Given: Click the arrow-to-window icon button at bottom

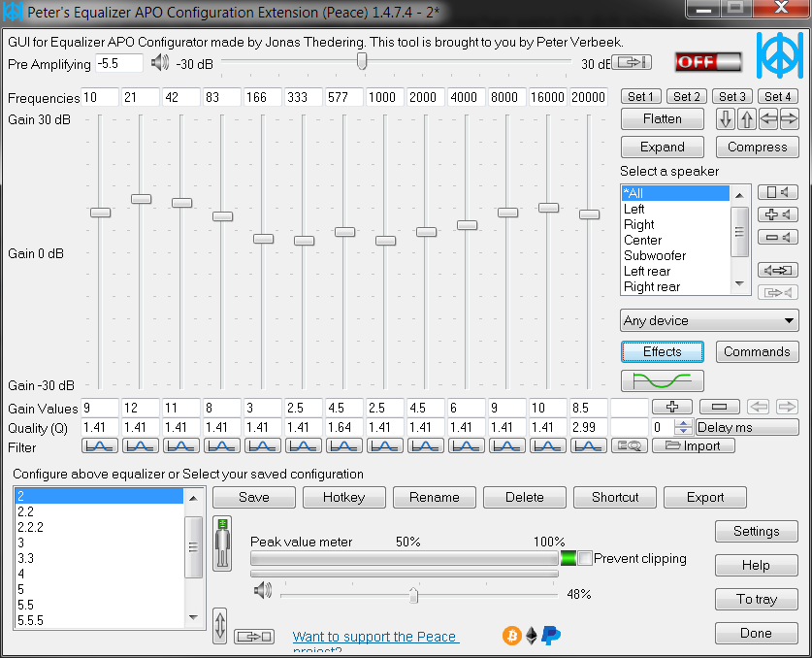Looking at the screenshot, I should click(x=254, y=637).
